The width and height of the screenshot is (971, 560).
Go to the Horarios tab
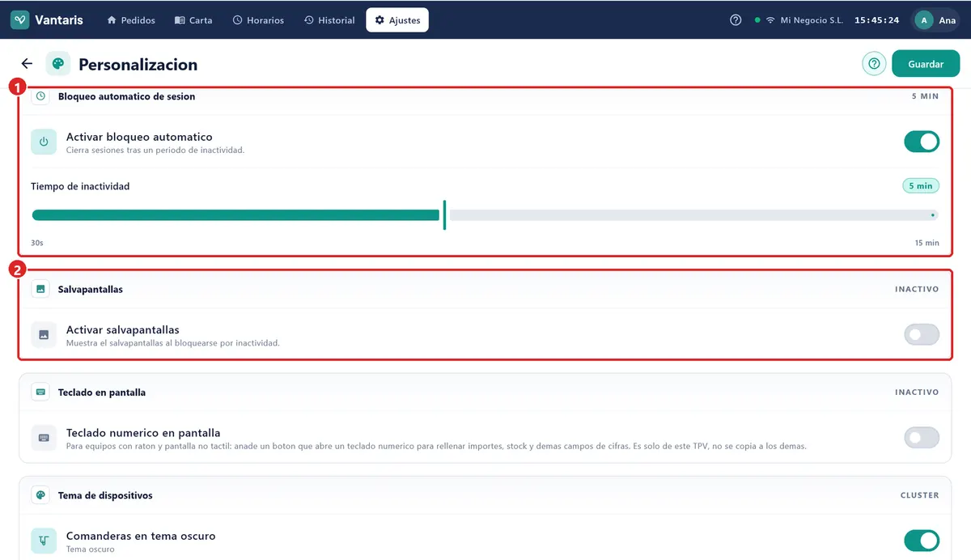coord(258,20)
